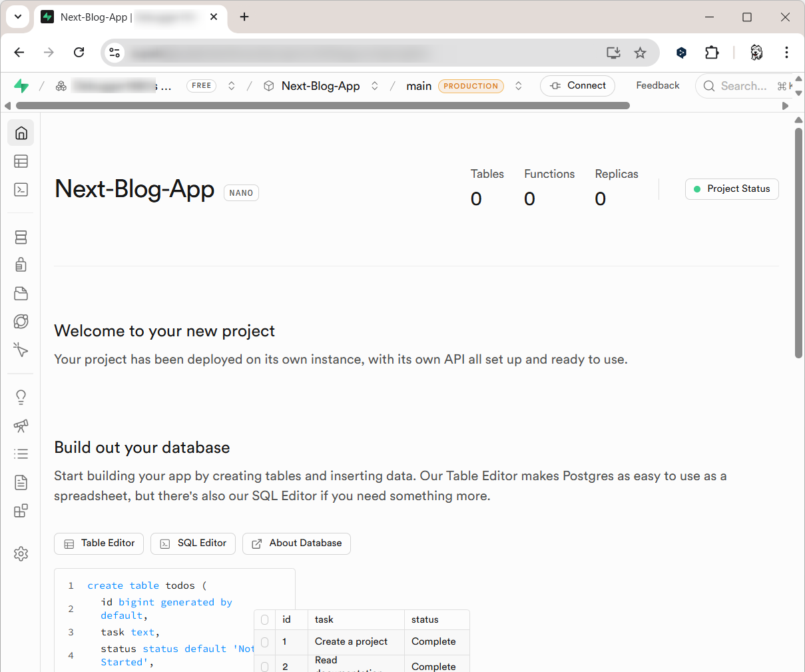
Task: Open Advisors lightbulb icon in sidebar
Action: pos(21,398)
